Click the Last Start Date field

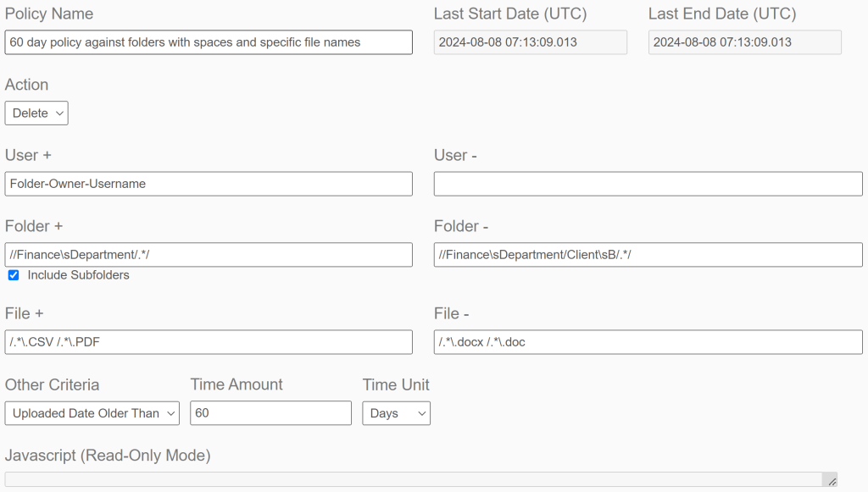coord(531,42)
